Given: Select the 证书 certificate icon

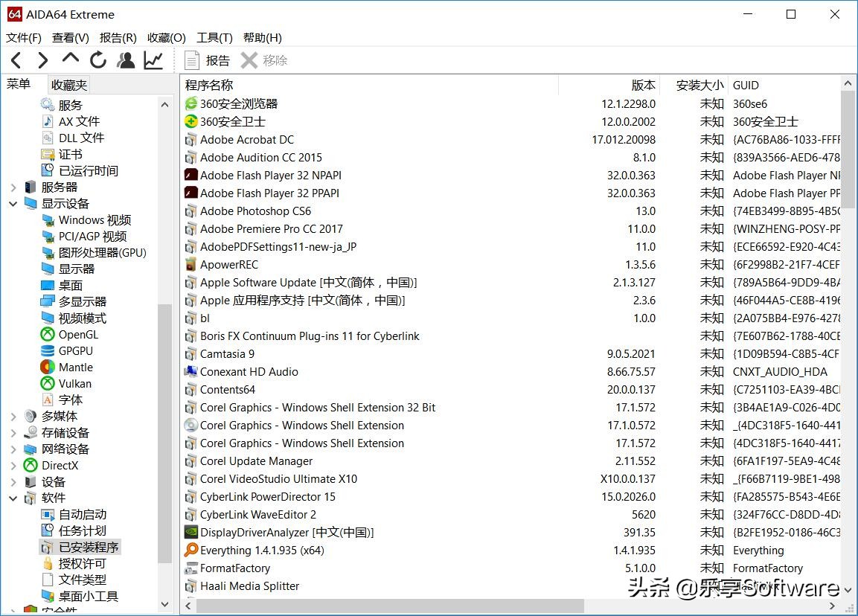Looking at the screenshot, I should pos(48,154).
